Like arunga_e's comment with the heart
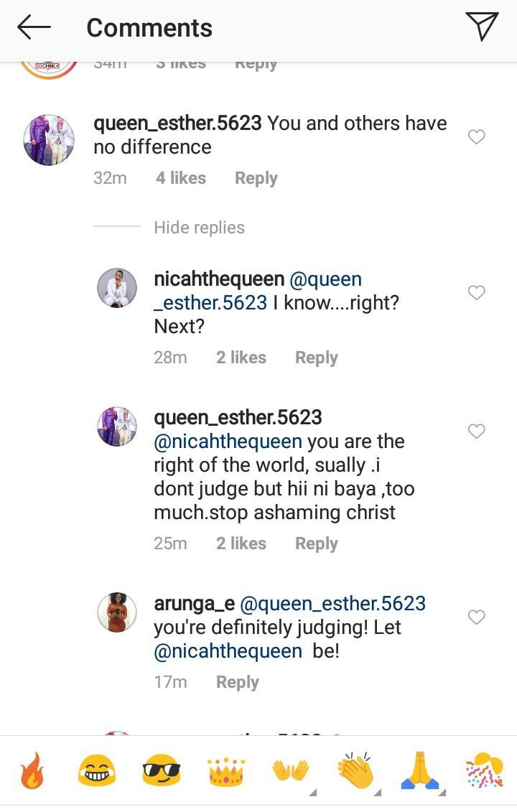This screenshot has width=517, height=812. (x=476, y=616)
